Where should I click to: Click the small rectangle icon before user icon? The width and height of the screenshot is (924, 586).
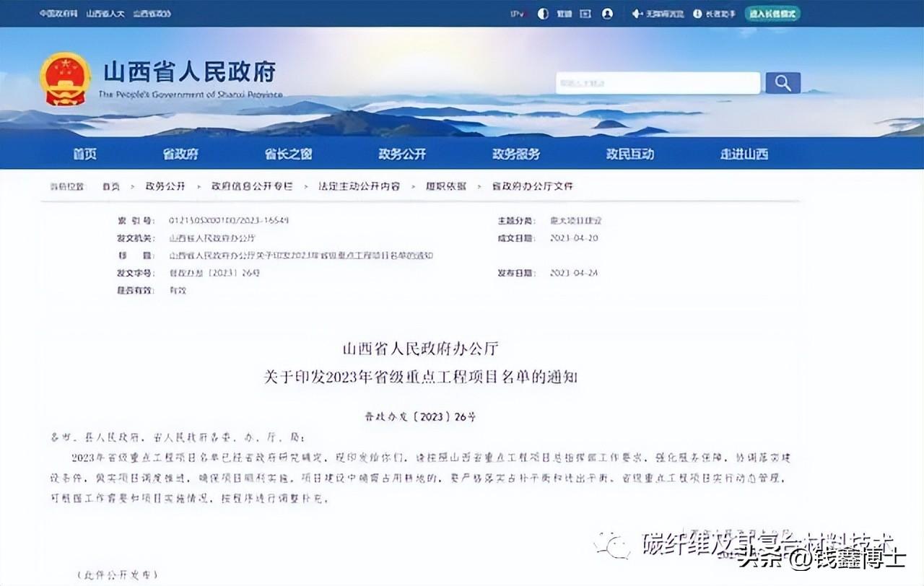[x=585, y=14]
